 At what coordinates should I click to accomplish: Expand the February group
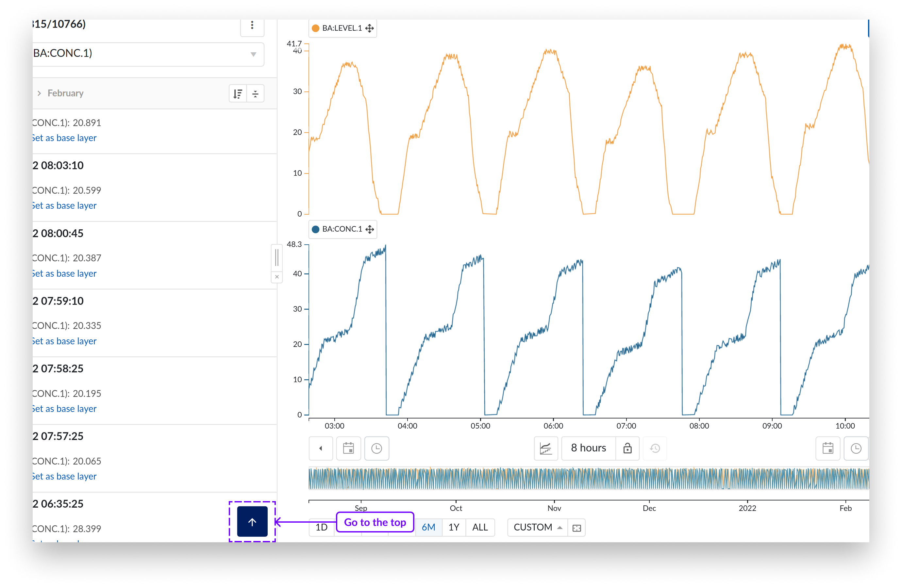pos(39,93)
